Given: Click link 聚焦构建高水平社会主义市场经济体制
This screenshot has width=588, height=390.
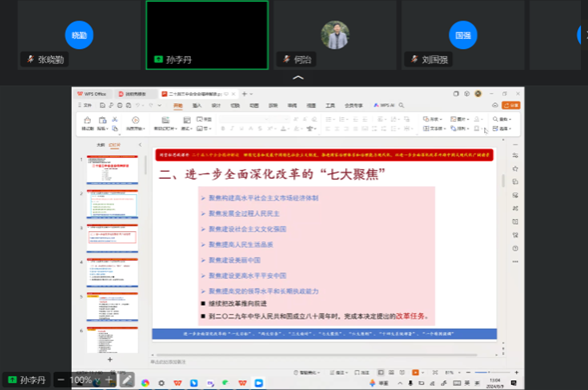Looking at the screenshot, I should click(x=264, y=198).
